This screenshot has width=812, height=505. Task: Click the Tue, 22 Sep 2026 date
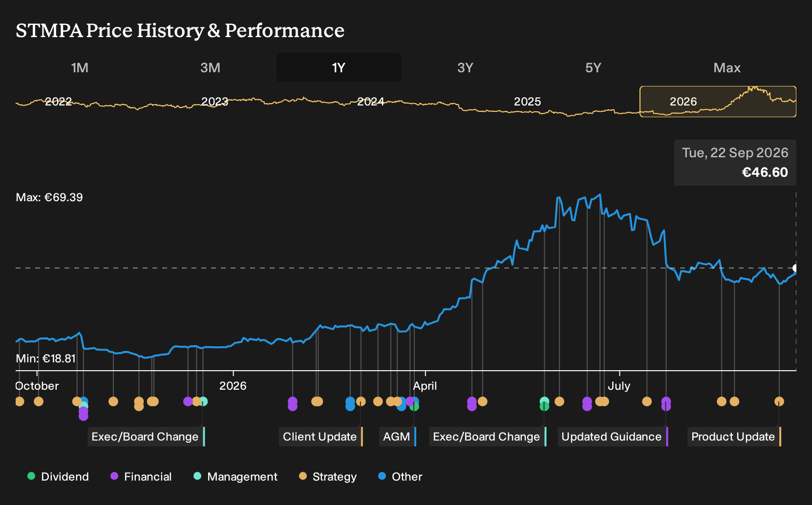pyautogui.click(x=735, y=153)
